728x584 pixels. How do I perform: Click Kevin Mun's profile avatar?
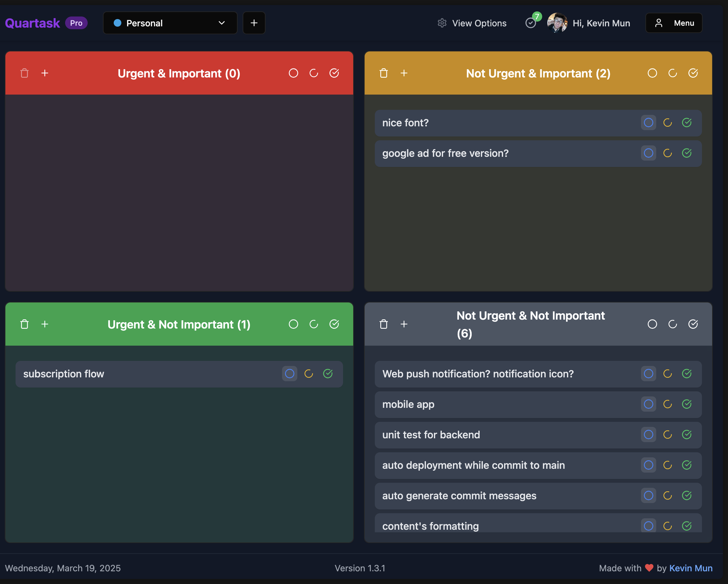(x=557, y=23)
